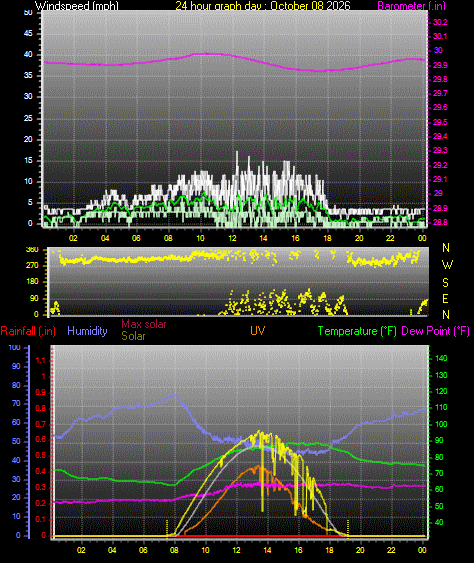Click the Dew Point (°F) legend label
The width and height of the screenshot is (474, 563).
coord(435,331)
